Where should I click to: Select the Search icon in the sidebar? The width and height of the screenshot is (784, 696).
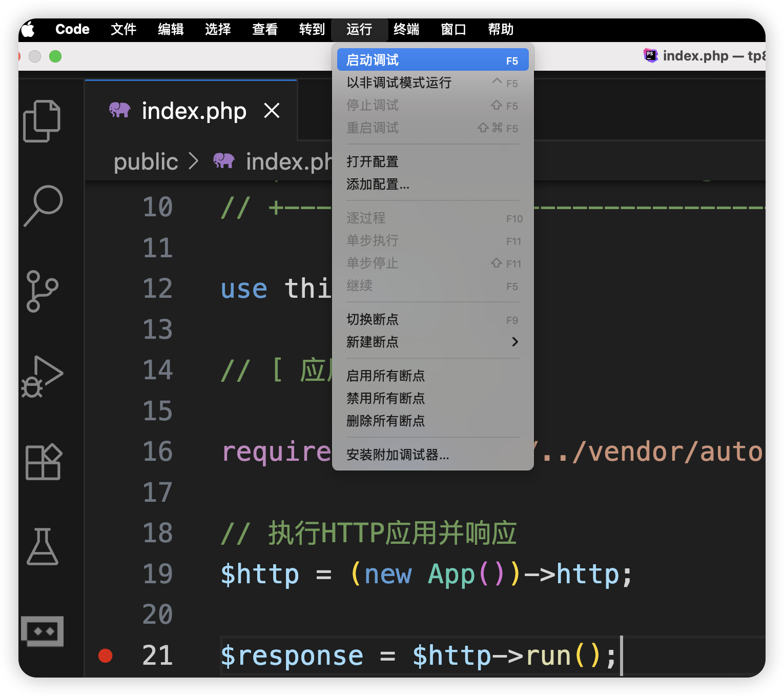coord(42,205)
